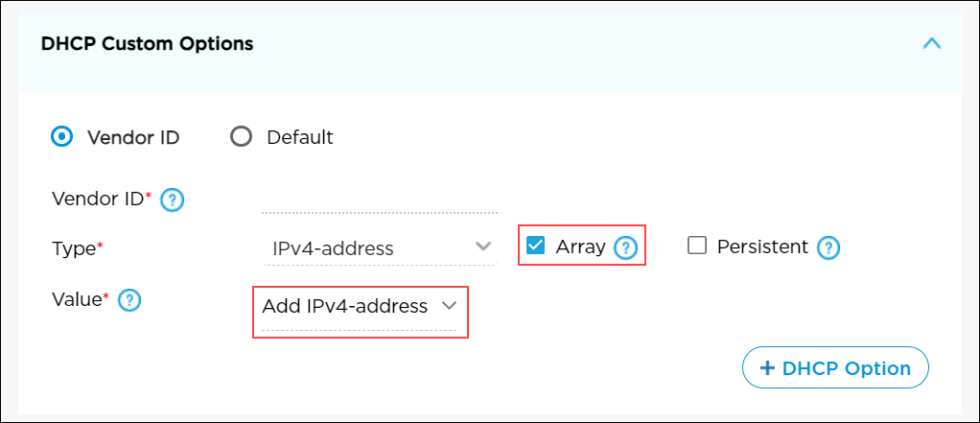Image resolution: width=980 pixels, height=423 pixels.
Task: Click the Persistent label text
Action: (762, 247)
